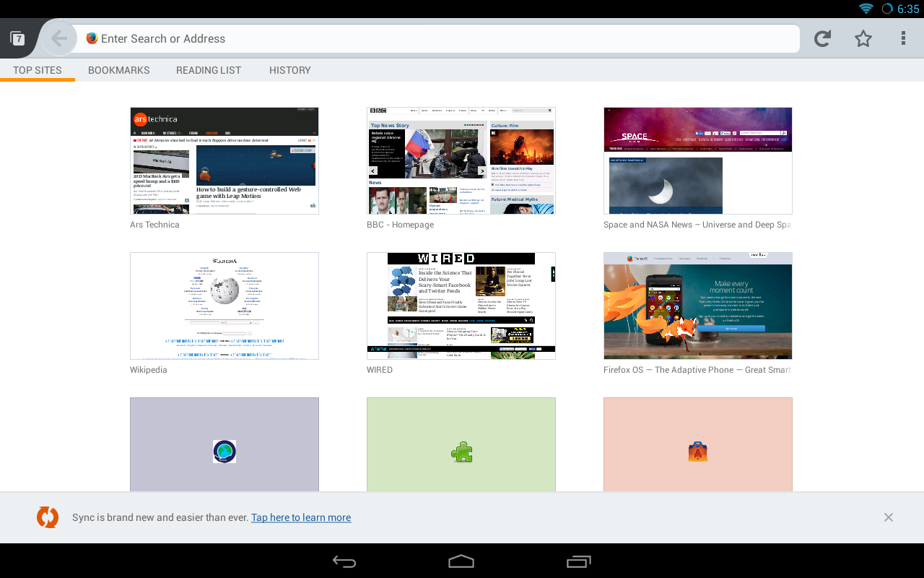Switch to the BOOKMARKS tab
The width and height of the screenshot is (924, 578).
(x=118, y=70)
